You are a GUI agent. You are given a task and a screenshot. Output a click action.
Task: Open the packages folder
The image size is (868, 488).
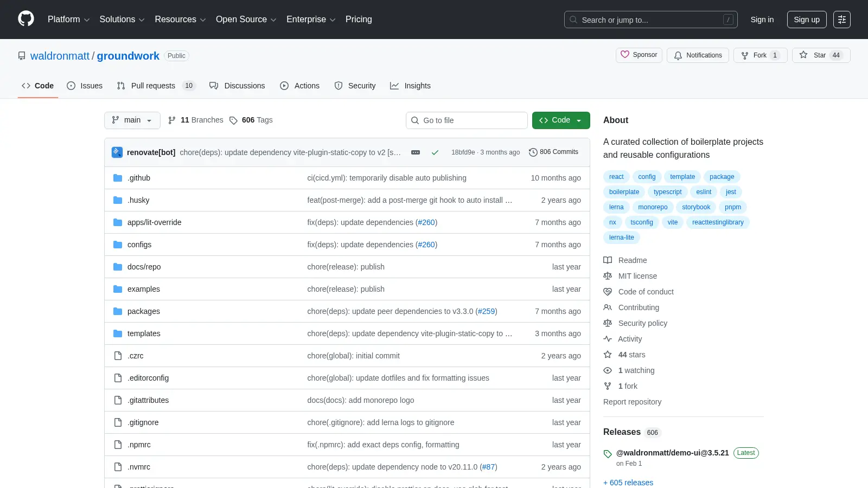point(144,311)
